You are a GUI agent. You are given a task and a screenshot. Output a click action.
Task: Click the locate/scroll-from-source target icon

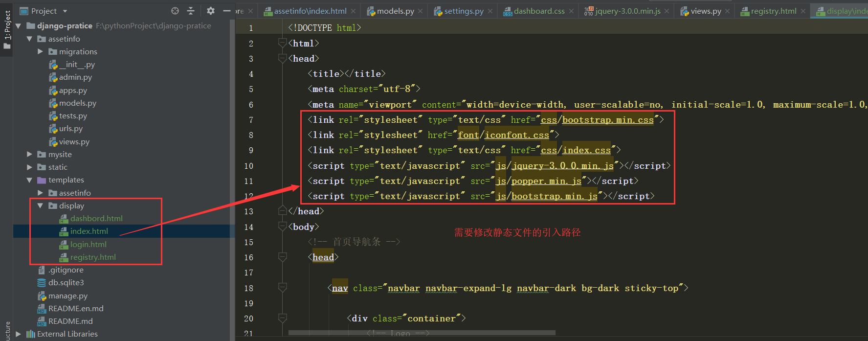coord(175,11)
